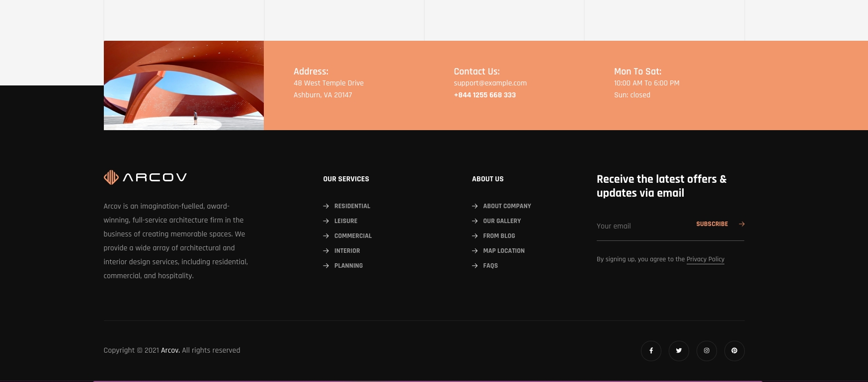Visit the Planning services link
Image resolution: width=868 pixels, height=382 pixels.
[x=348, y=266]
